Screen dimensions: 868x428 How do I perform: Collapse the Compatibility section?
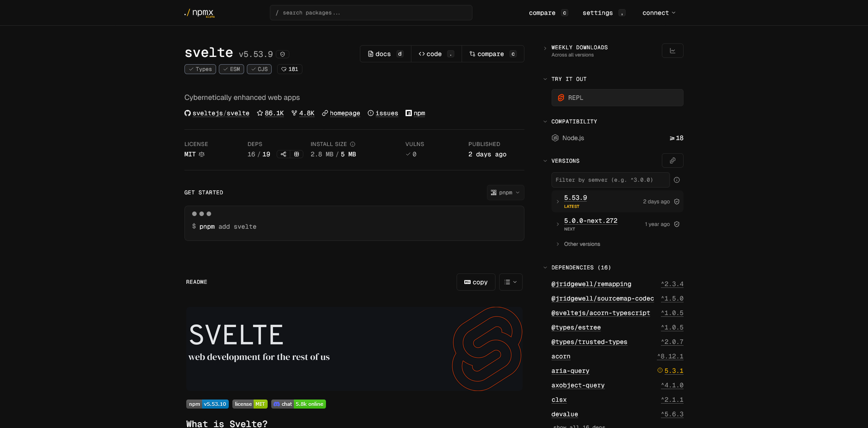pos(545,122)
